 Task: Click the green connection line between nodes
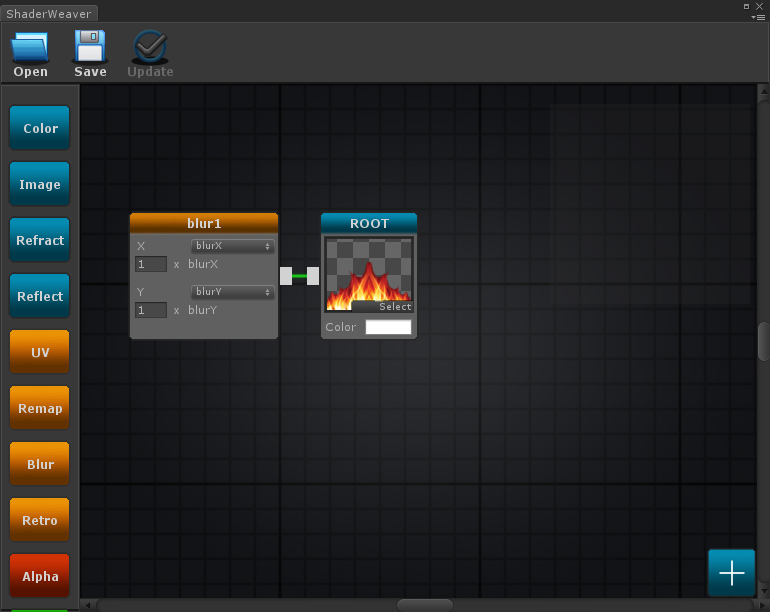point(300,276)
